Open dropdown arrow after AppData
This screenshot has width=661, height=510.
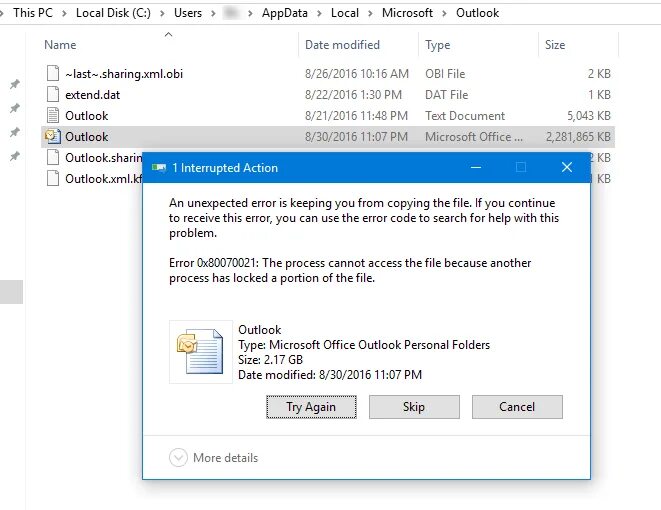click(319, 13)
